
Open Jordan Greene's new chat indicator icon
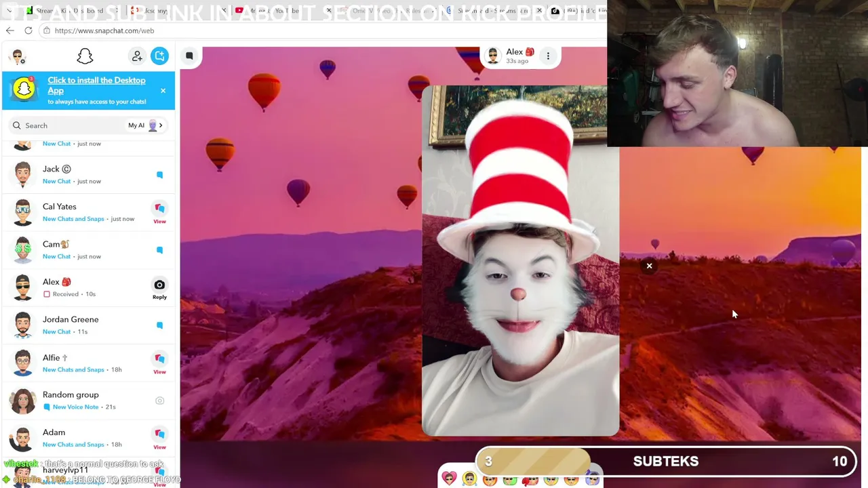coord(159,325)
